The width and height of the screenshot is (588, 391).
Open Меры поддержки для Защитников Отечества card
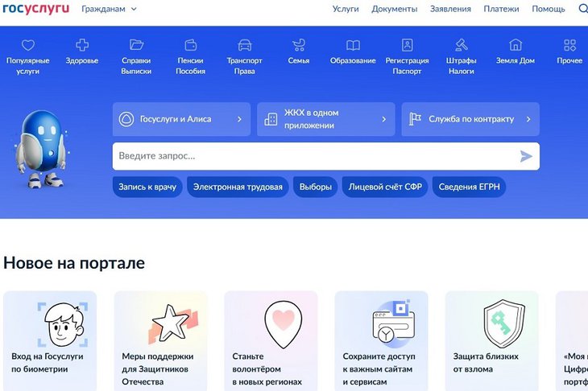(160, 341)
